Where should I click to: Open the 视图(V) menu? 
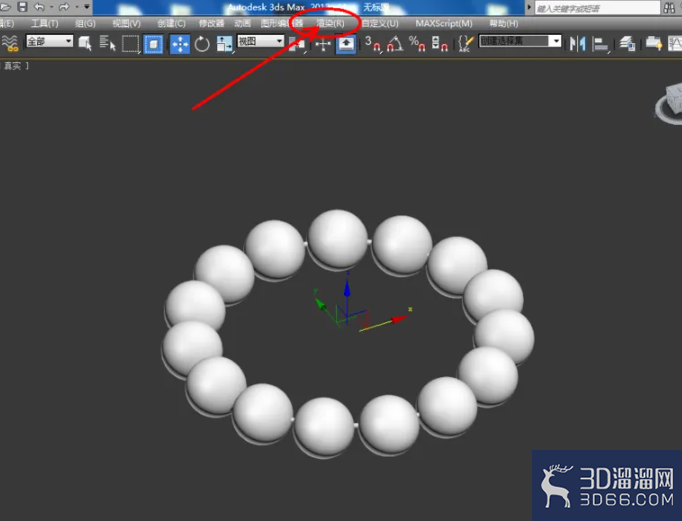[x=126, y=23]
